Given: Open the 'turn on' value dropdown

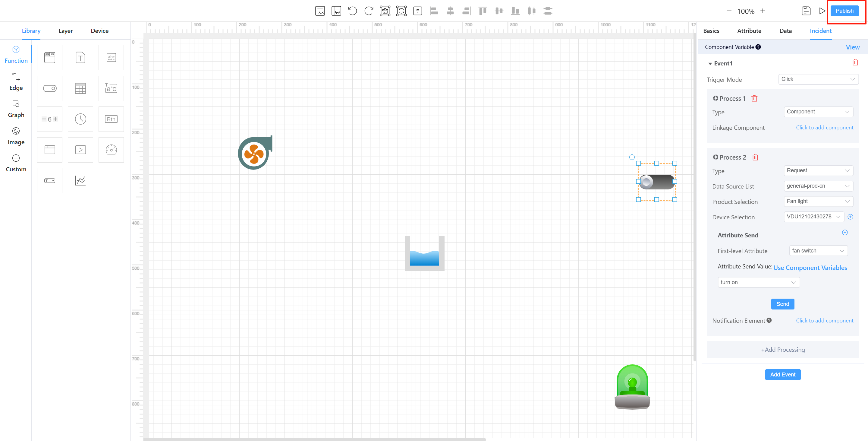Looking at the screenshot, I should click(x=759, y=282).
